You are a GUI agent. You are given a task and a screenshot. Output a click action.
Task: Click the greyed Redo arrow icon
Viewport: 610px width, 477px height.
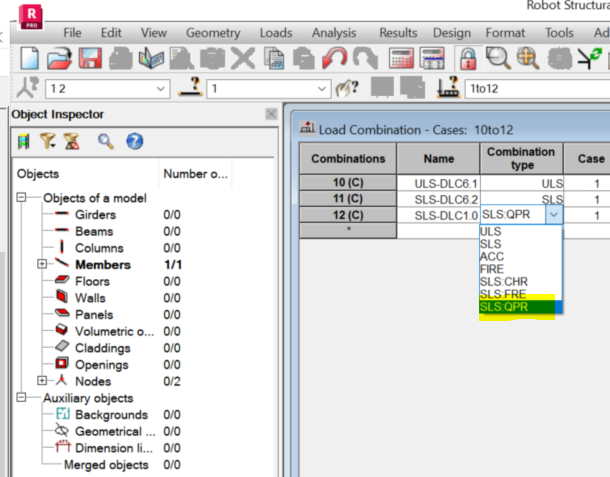365,58
